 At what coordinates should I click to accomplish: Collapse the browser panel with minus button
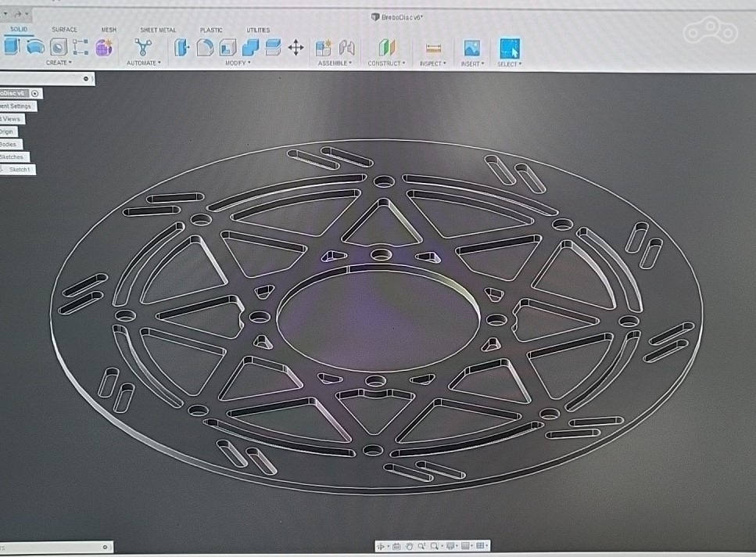coord(86,79)
